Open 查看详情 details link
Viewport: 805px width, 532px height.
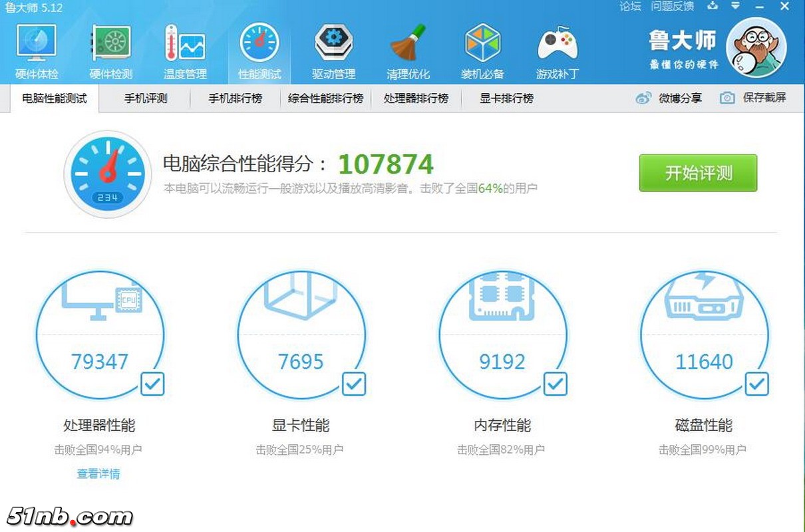[x=100, y=474]
